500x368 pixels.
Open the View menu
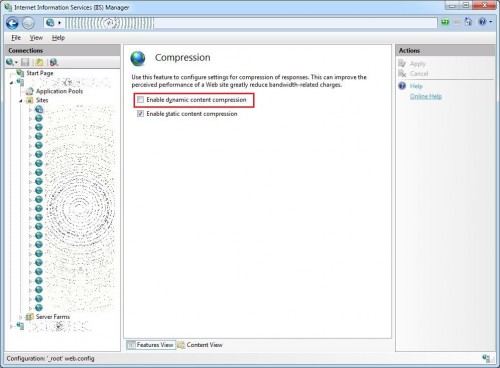pyautogui.click(x=36, y=38)
